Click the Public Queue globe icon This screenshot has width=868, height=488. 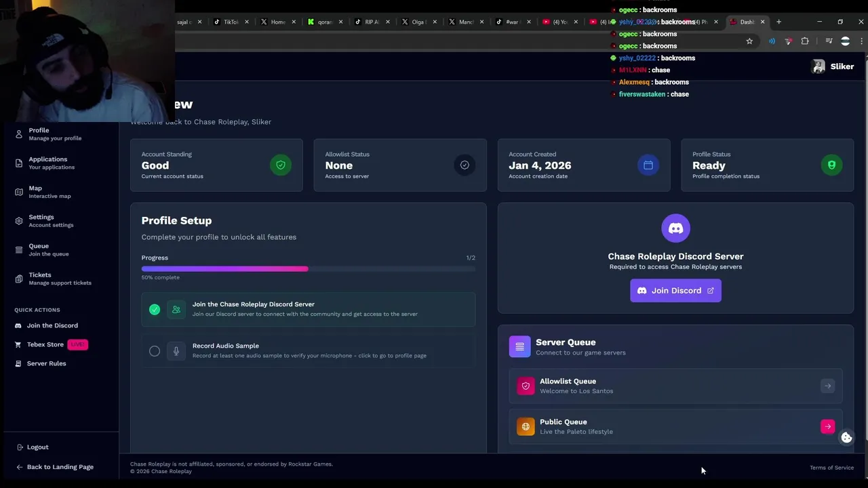[x=526, y=426]
